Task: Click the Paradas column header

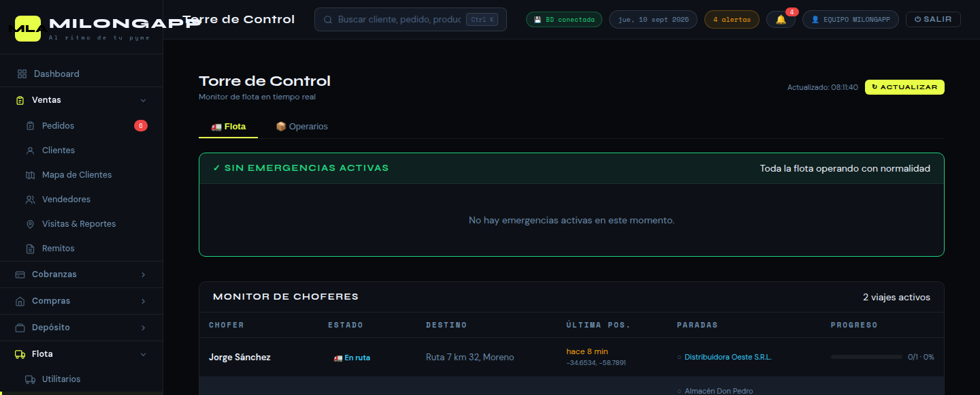Action: pyautogui.click(x=698, y=325)
